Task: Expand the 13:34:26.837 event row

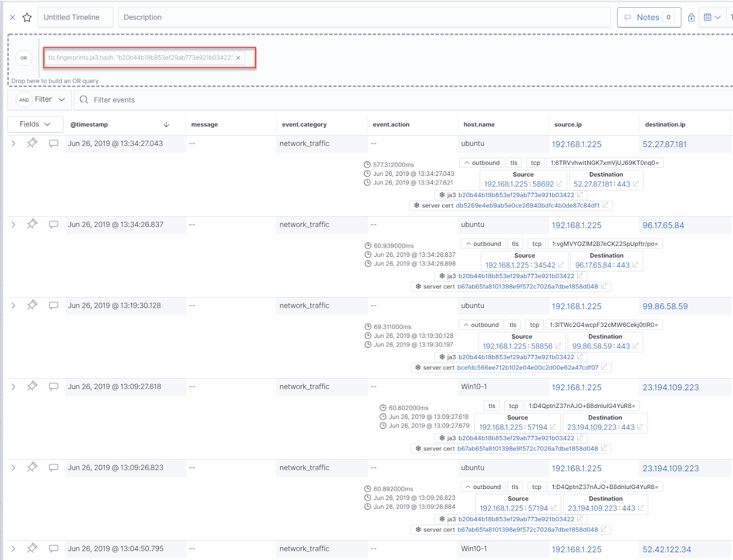Action: tap(13, 224)
